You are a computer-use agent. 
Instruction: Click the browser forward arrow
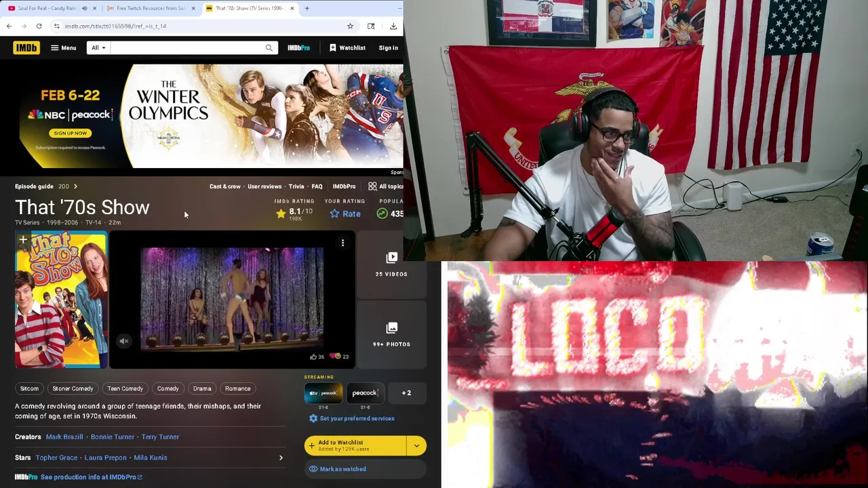tap(24, 26)
